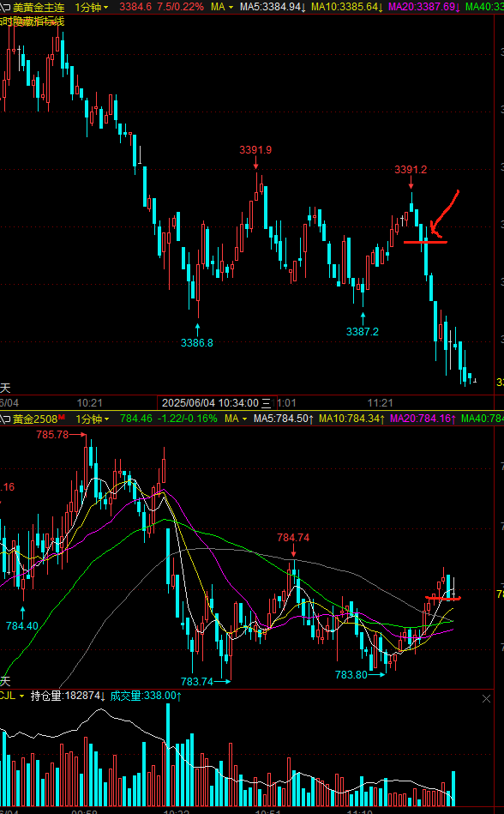Open the CJL indicator selector dropdown

point(13,696)
